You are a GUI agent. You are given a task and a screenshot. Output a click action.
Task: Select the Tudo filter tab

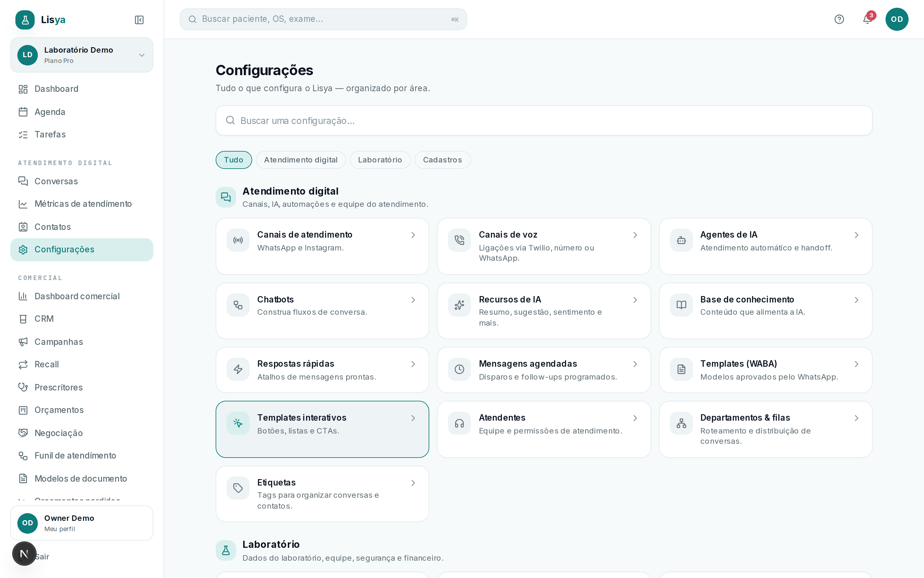click(234, 160)
